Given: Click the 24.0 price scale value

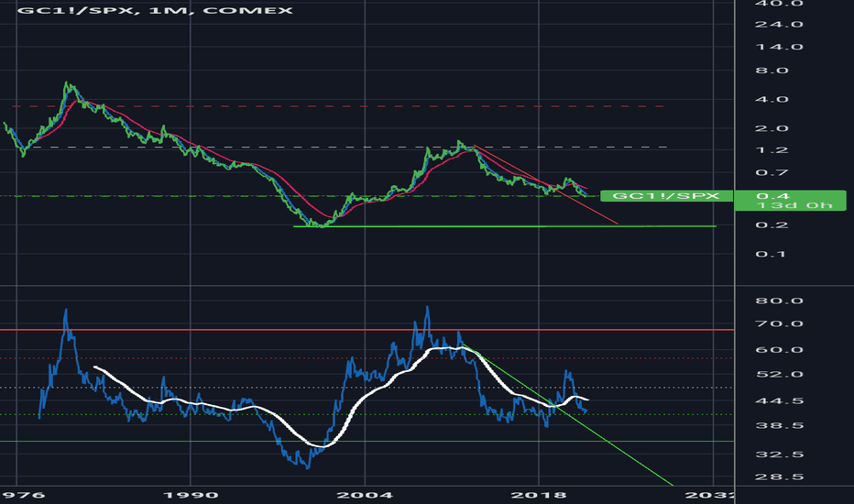Looking at the screenshot, I should click(779, 25).
